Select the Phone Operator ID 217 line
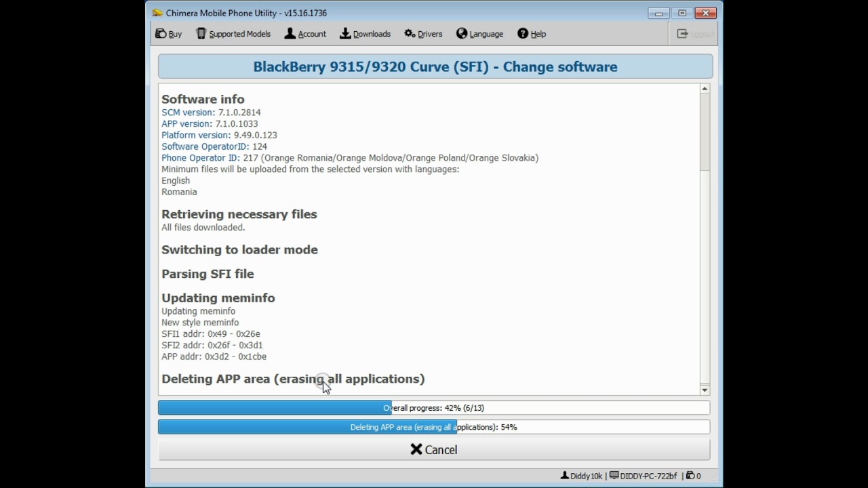 350,158
